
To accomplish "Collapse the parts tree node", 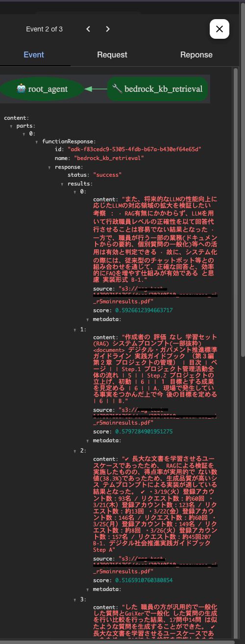I will (x=12, y=126).
